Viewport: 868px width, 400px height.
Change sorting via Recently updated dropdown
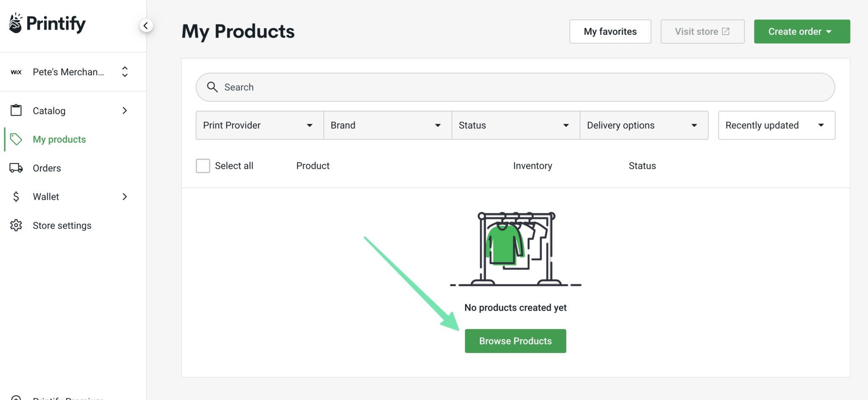pos(776,125)
